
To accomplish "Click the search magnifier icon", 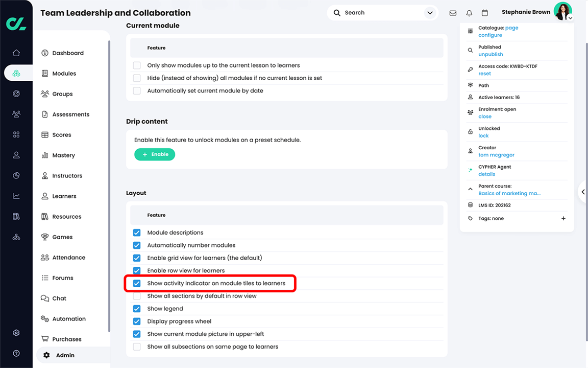I will coord(337,13).
